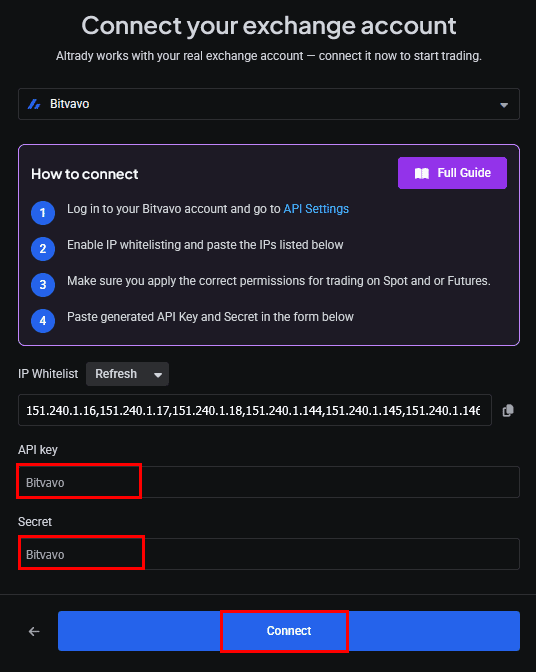Screen dimensions: 536x672
Task: Click 'Altrady works with your real exchange' subtitle
Action: pos(269,56)
